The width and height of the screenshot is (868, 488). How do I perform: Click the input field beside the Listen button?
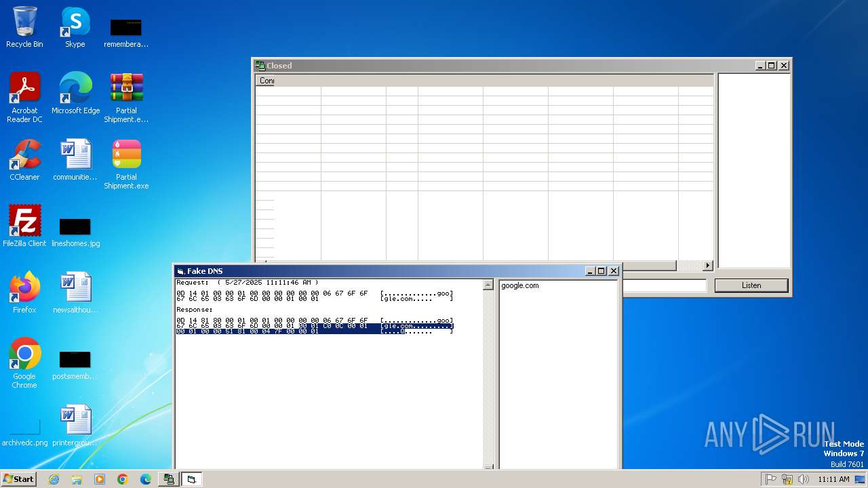pyautogui.click(x=665, y=285)
